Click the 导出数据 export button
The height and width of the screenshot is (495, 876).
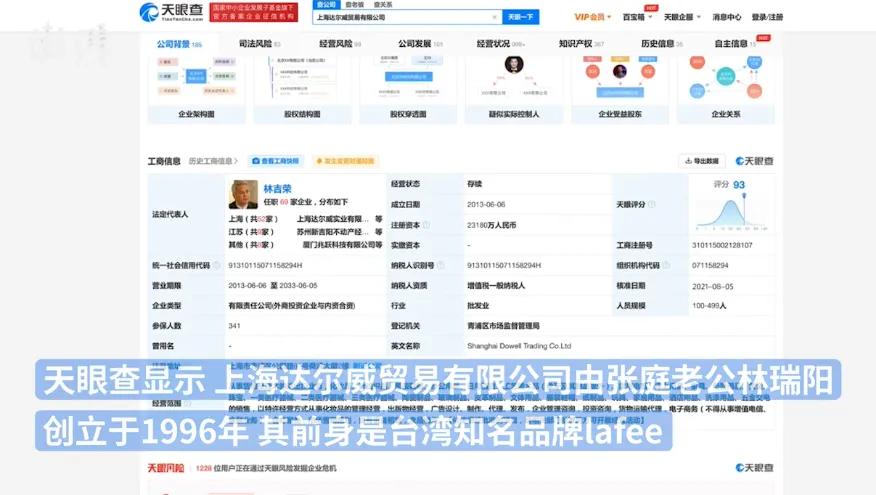(702, 161)
